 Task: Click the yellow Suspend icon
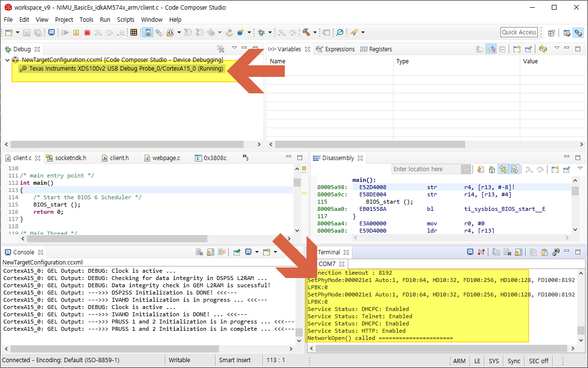click(76, 32)
